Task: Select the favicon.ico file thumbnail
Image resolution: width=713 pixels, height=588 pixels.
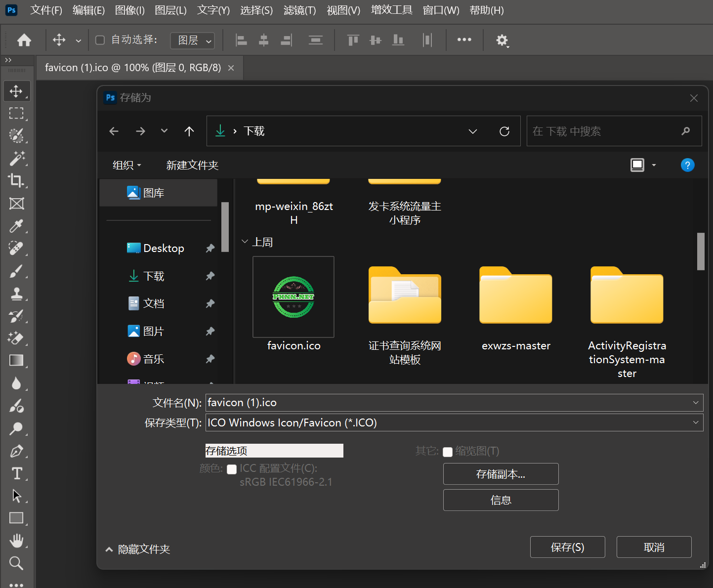Action: [294, 297]
